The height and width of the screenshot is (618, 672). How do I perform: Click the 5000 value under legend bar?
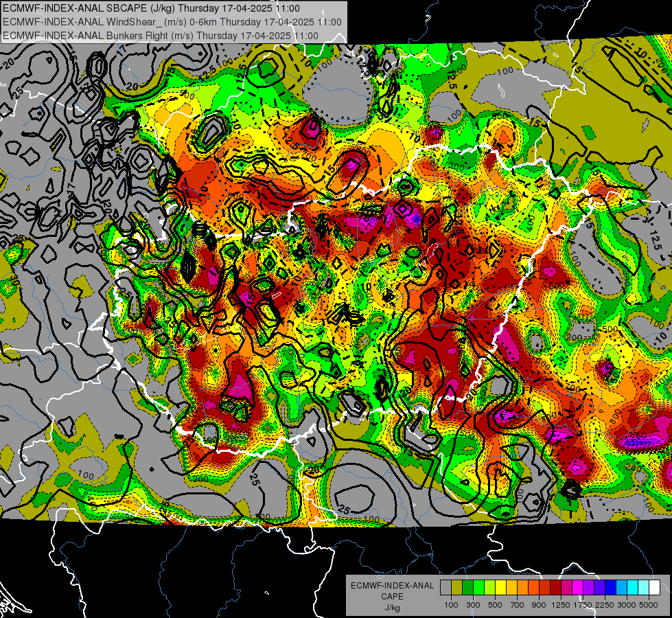click(649, 605)
